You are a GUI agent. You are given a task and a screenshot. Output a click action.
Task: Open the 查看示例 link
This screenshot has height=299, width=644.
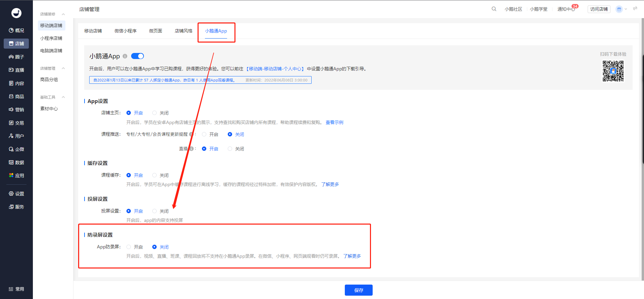334,122
